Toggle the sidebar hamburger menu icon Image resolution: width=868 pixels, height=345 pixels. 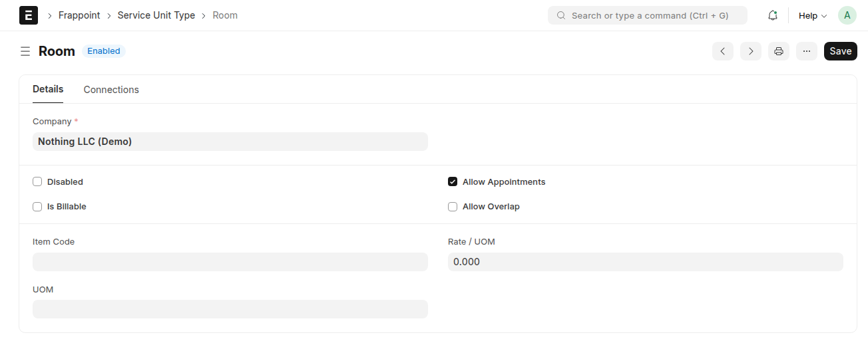coord(25,51)
